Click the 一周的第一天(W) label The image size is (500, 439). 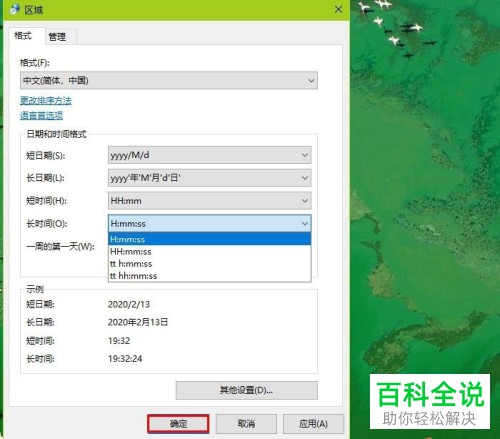click(60, 246)
